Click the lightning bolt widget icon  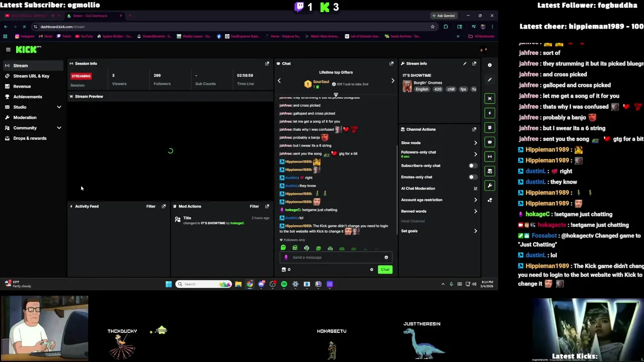click(x=490, y=113)
